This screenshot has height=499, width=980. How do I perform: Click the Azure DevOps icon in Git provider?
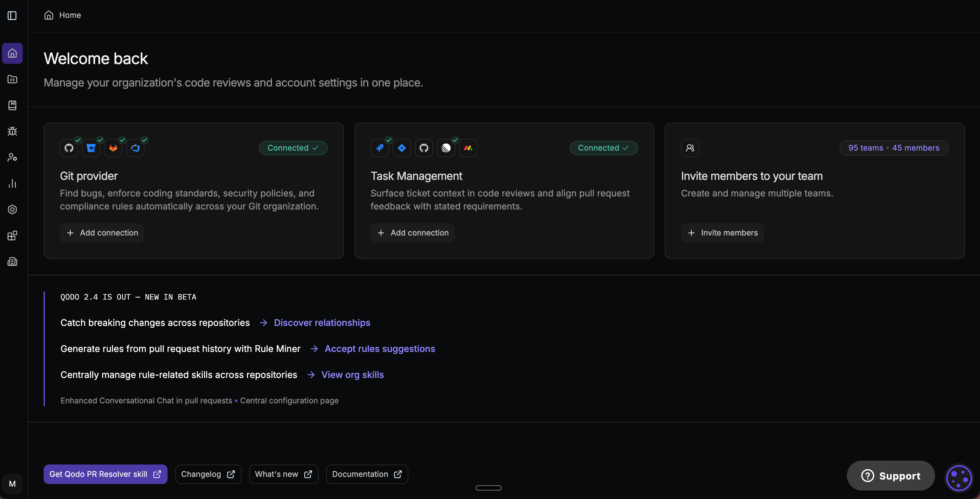(x=135, y=148)
